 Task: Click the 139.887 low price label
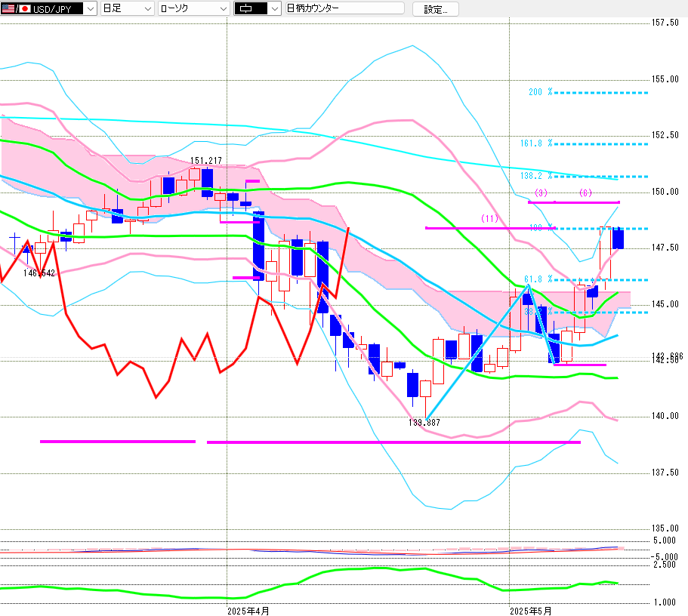coord(424,423)
